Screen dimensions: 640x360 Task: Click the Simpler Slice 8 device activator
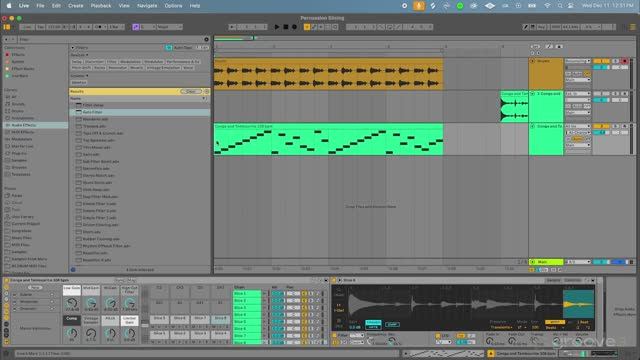[334, 280]
